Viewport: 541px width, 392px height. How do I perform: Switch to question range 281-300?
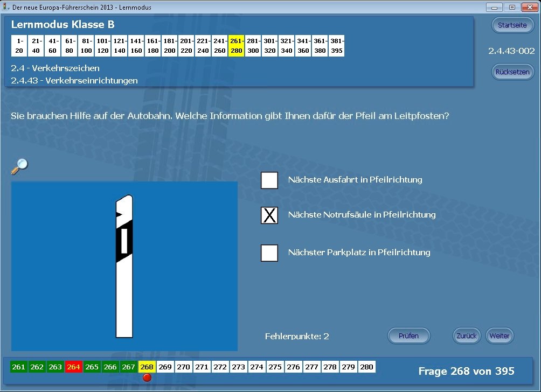click(x=253, y=46)
